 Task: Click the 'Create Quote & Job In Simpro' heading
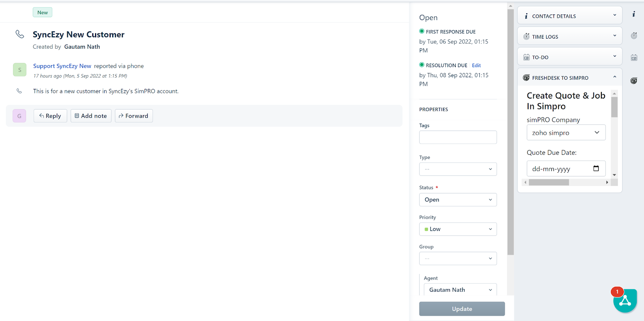pos(566,101)
